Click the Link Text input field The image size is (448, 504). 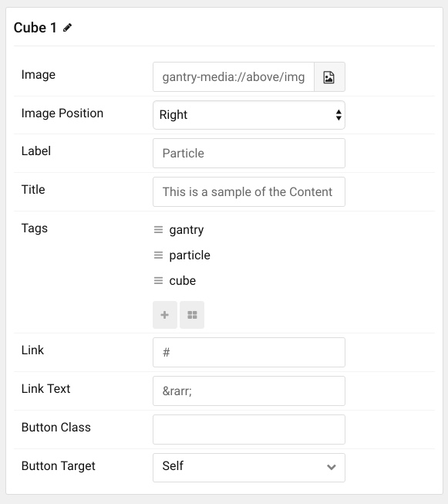click(249, 391)
